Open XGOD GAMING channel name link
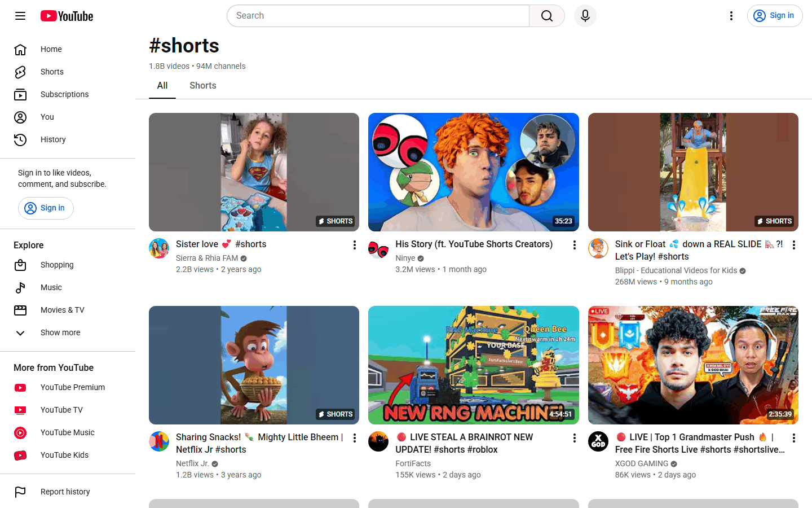812x508 pixels. pyautogui.click(x=642, y=463)
